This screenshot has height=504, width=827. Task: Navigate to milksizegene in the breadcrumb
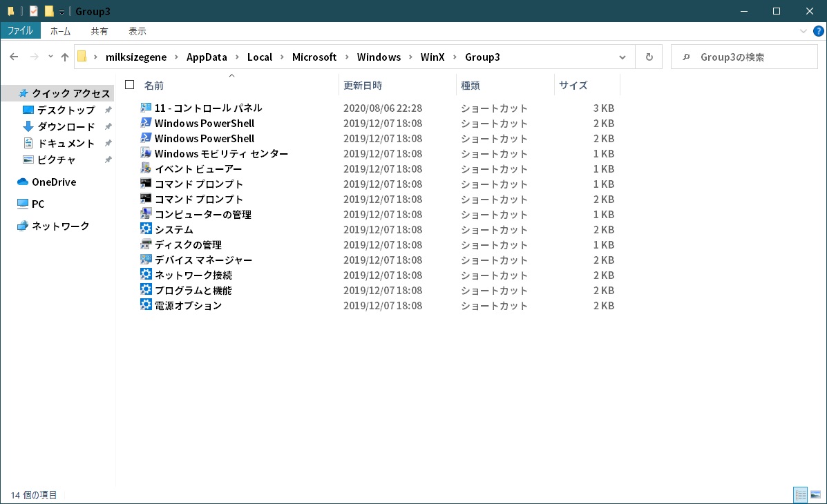coord(136,57)
